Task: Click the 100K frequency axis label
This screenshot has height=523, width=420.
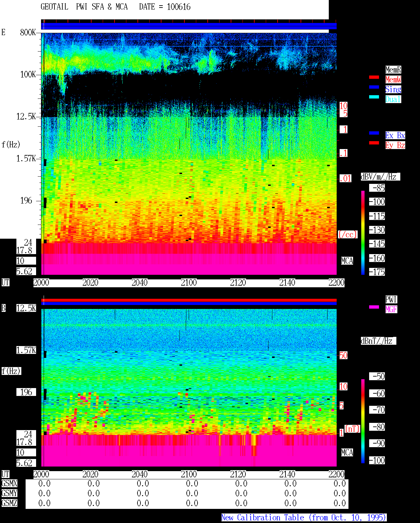Action: (28, 74)
